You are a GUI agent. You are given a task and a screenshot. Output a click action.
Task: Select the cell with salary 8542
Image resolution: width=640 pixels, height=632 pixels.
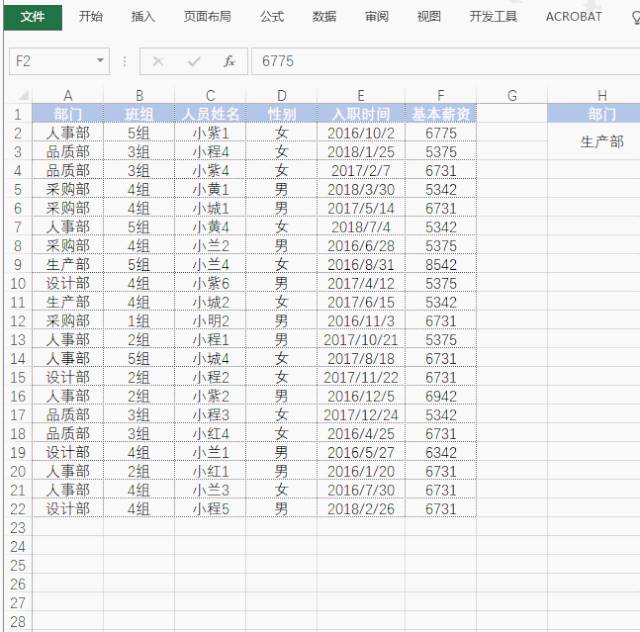coord(440,265)
